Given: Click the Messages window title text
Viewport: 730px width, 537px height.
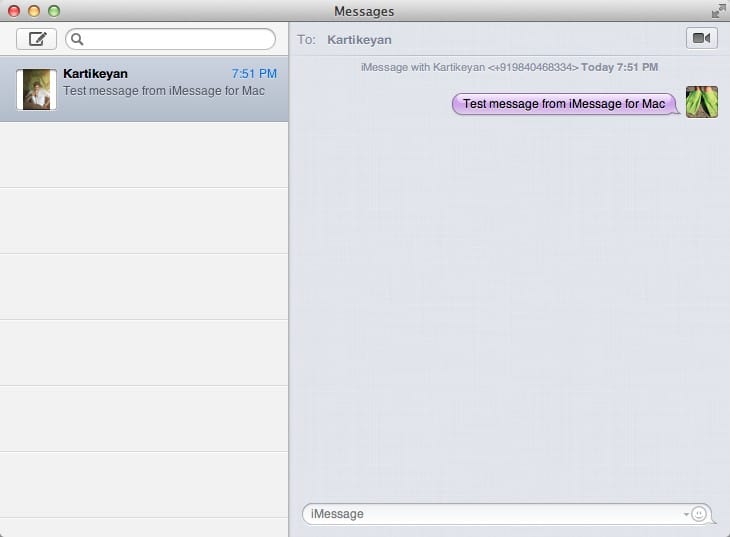Looking at the screenshot, I should point(364,11).
